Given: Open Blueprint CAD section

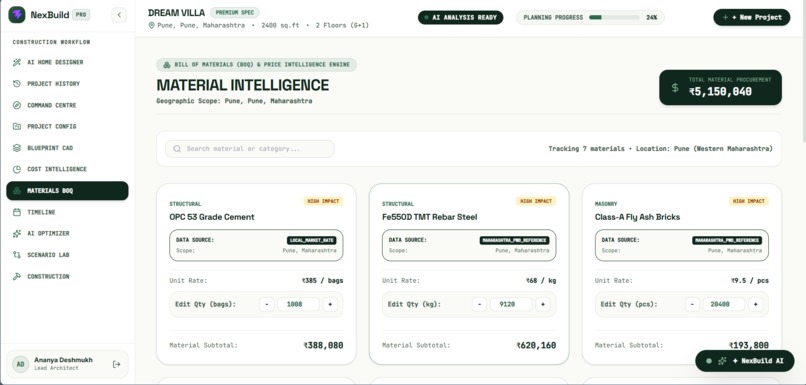Looking at the screenshot, I should pos(67,148).
